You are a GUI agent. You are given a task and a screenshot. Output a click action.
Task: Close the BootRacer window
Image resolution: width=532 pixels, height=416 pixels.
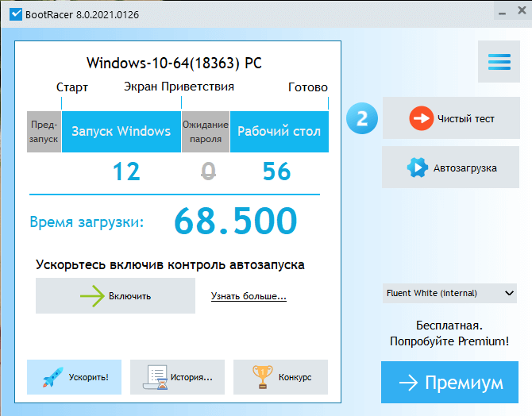tap(522, 11)
